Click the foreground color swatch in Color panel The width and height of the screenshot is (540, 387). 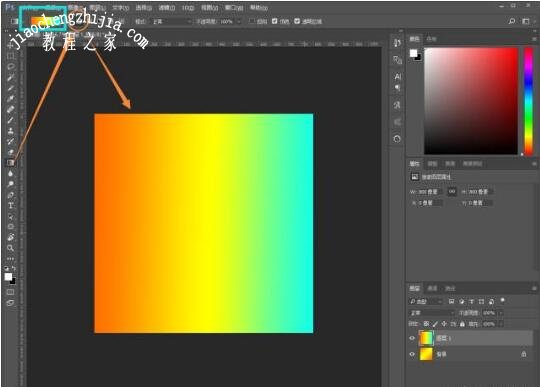tap(413, 53)
